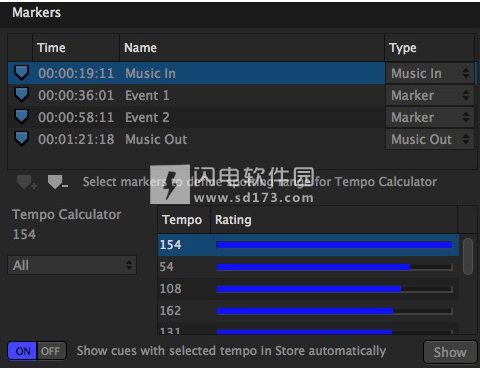480x369 pixels.
Task: Click the remove marker icon with minus
Action: [57, 182]
